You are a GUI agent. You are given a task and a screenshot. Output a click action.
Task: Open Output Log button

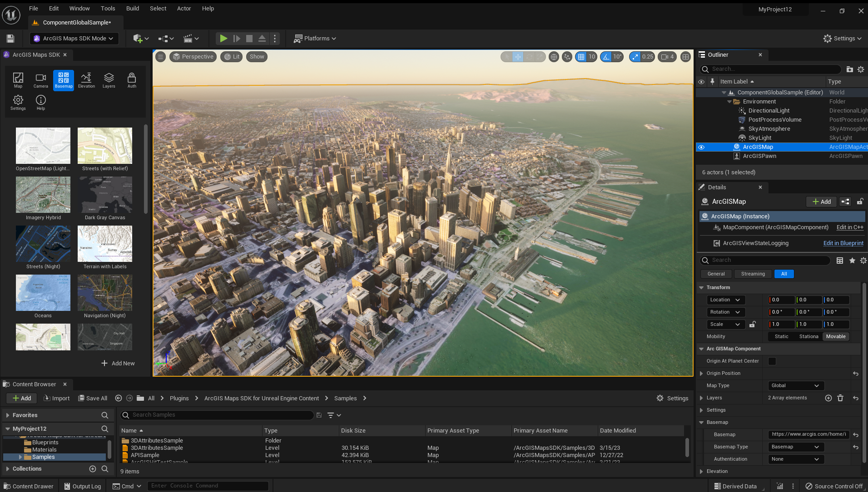point(82,486)
